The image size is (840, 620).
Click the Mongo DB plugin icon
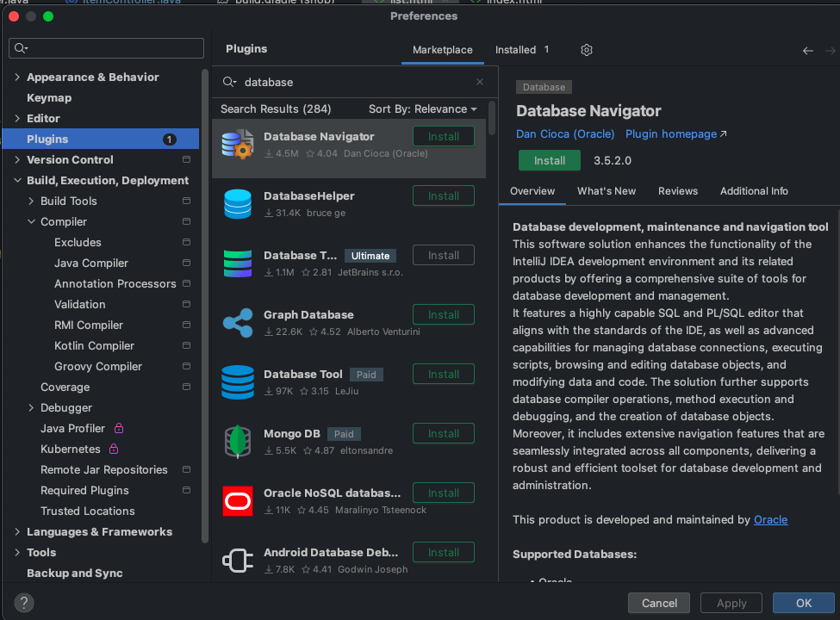[237, 442]
